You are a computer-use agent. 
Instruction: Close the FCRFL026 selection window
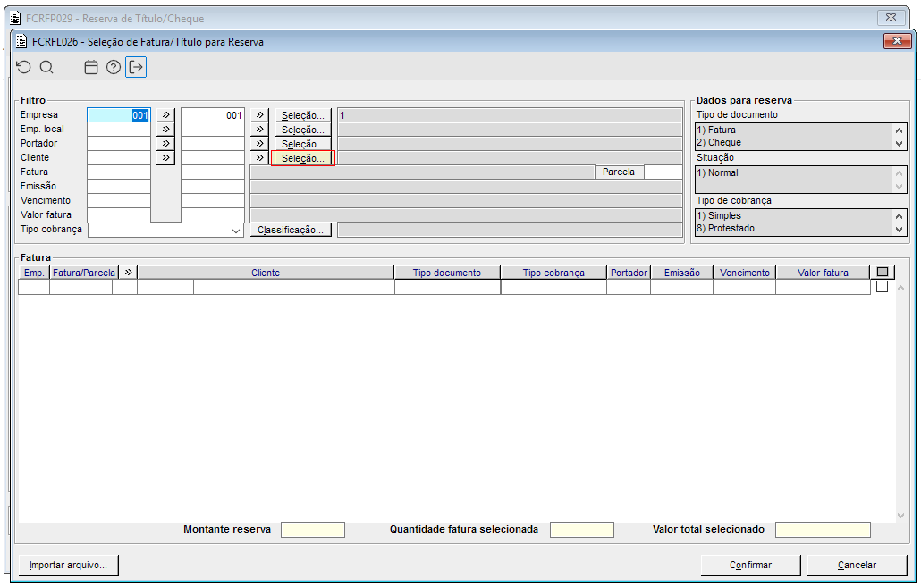pos(897,40)
